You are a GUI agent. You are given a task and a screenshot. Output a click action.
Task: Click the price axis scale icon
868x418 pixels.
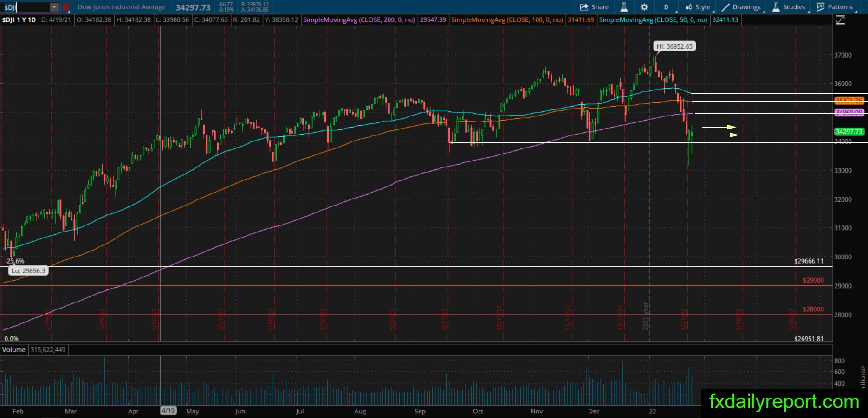(x=840, y=20)
